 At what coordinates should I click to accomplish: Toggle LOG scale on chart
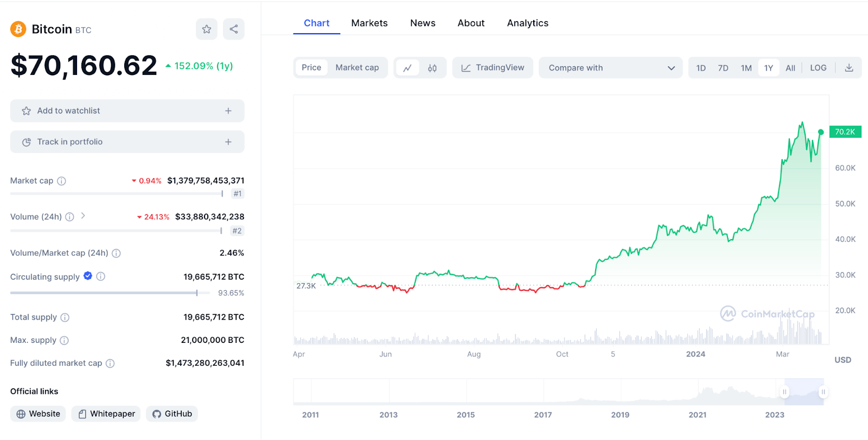[818, 68]
